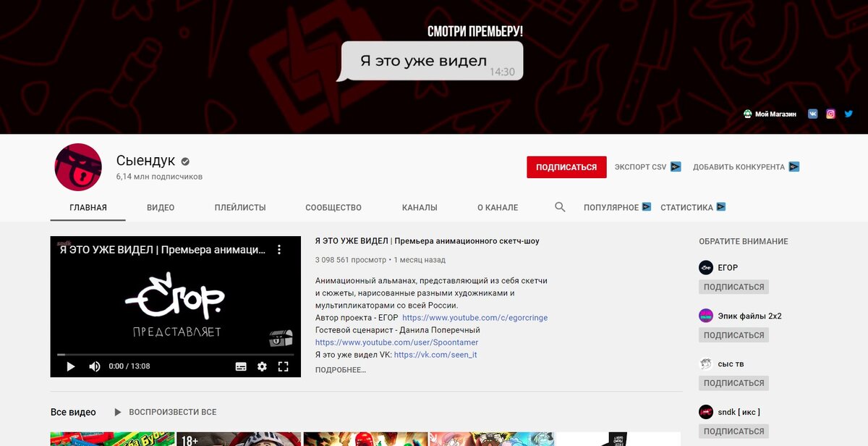The width and height of the screenshot is (868, 446).
Task: Open the Эпик файлы 2x2 channel
Action: (x=750, y=316)
